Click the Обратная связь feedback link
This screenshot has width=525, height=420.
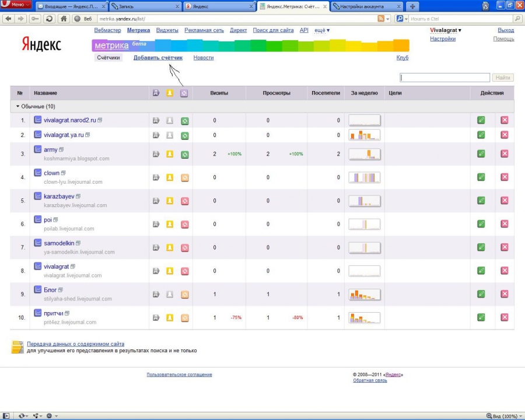pyautogui.click(x=370, y=380)
